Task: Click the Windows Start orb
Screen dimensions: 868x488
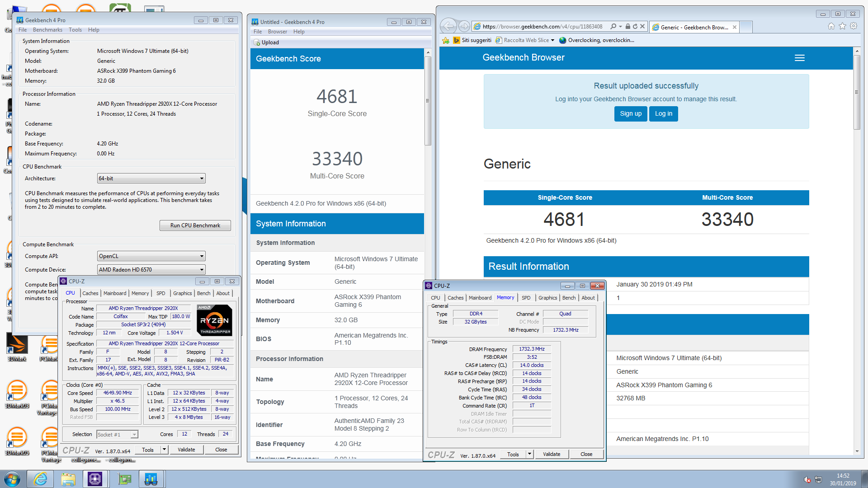Action: (x=12, y=479)
